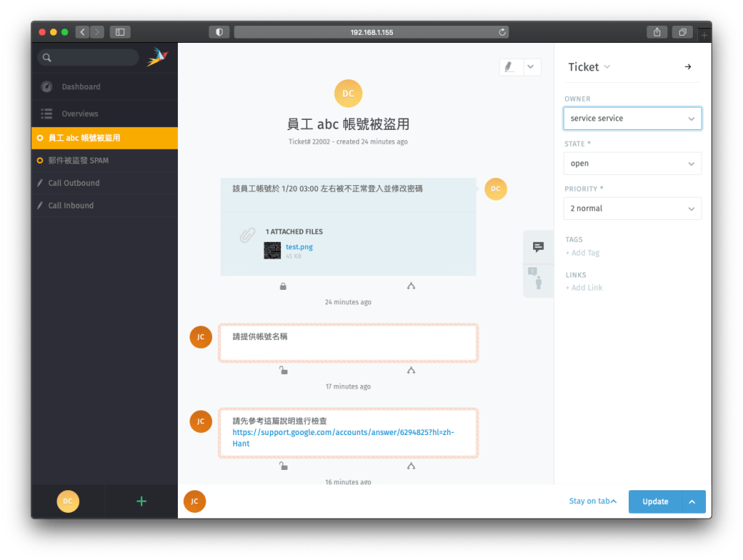
Task: Open the Priority dropdown showing 2 normal
Action: [632, 208]
